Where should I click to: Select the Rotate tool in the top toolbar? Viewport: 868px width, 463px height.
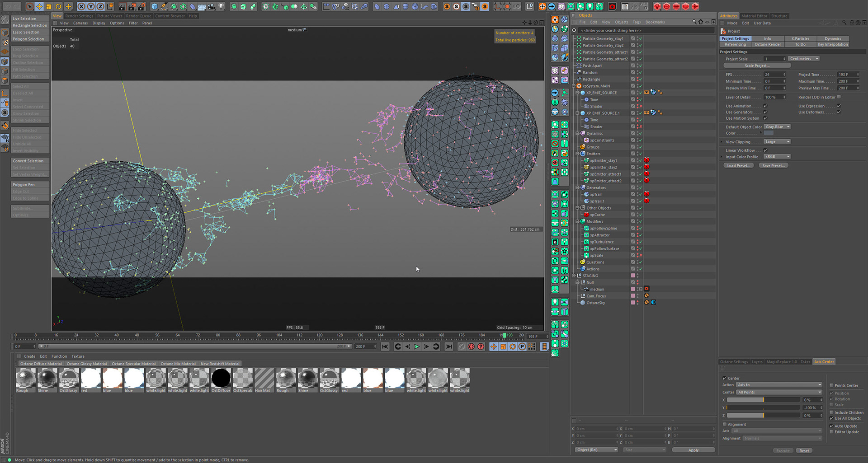(x=59, y=6)
